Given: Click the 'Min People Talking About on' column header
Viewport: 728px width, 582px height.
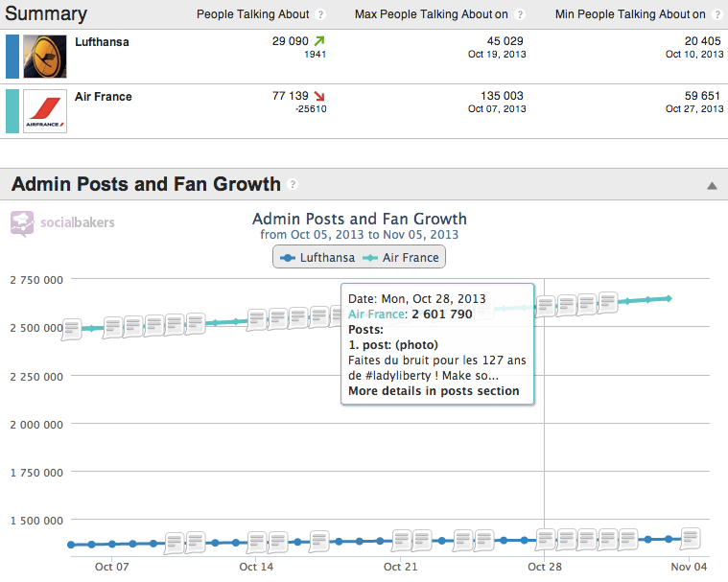Looking at the screenshot, I should [x=630, y=14].
